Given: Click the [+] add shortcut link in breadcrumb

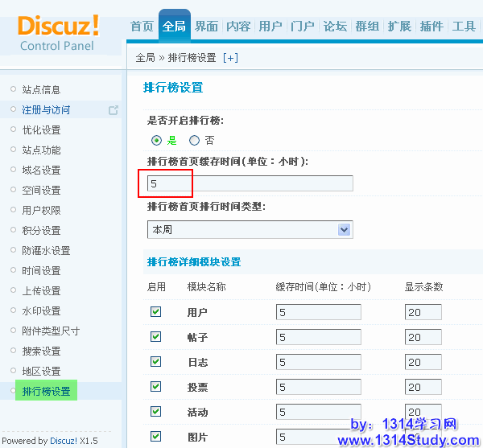Looking at the screenshot, I should (230, 58).
